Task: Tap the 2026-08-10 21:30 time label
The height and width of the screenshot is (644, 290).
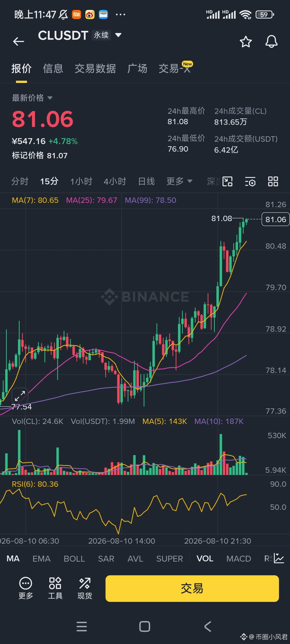Action: (218, 541)
